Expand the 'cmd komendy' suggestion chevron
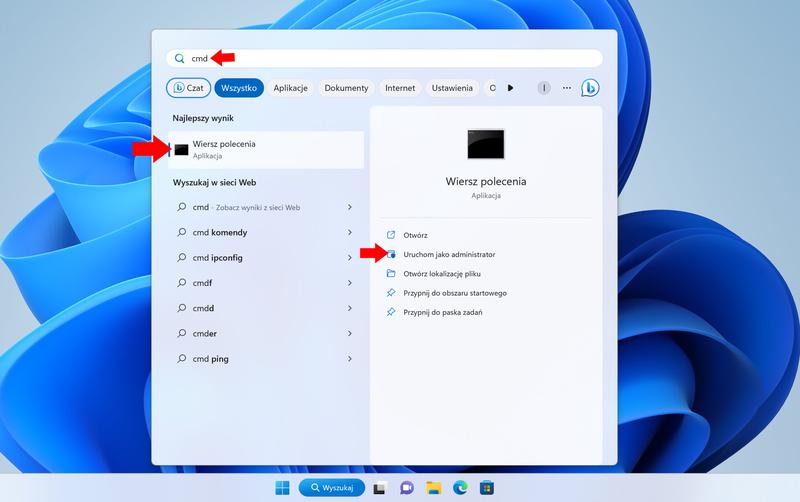Image resolution: width=800 pixels, height=502 pixels. click(x=349, y=233)
